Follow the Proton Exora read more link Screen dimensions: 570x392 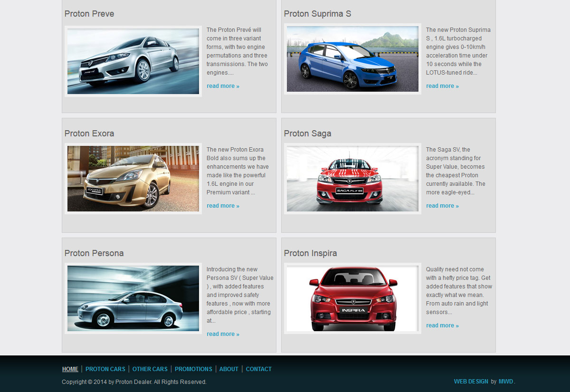click(x=223, y=206)
